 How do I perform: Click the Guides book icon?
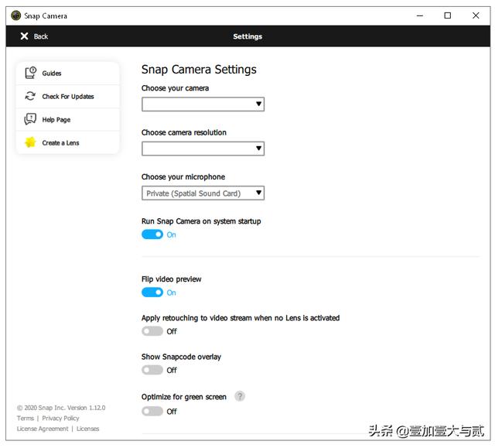point(31,73)
